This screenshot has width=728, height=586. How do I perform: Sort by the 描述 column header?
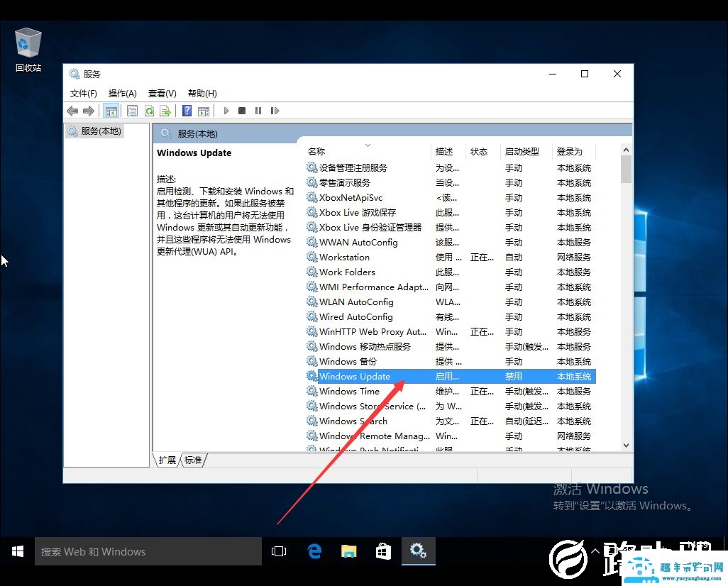448,151
